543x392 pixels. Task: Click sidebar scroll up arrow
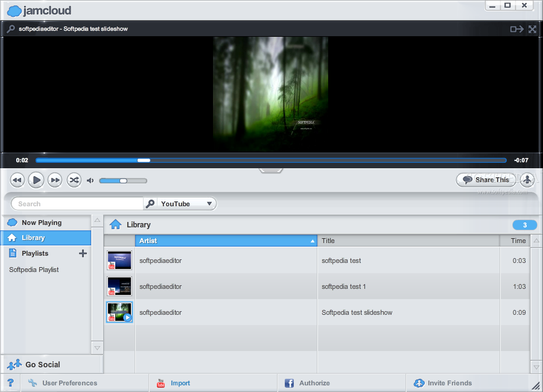pyautogui.click(x=97, y=220)
